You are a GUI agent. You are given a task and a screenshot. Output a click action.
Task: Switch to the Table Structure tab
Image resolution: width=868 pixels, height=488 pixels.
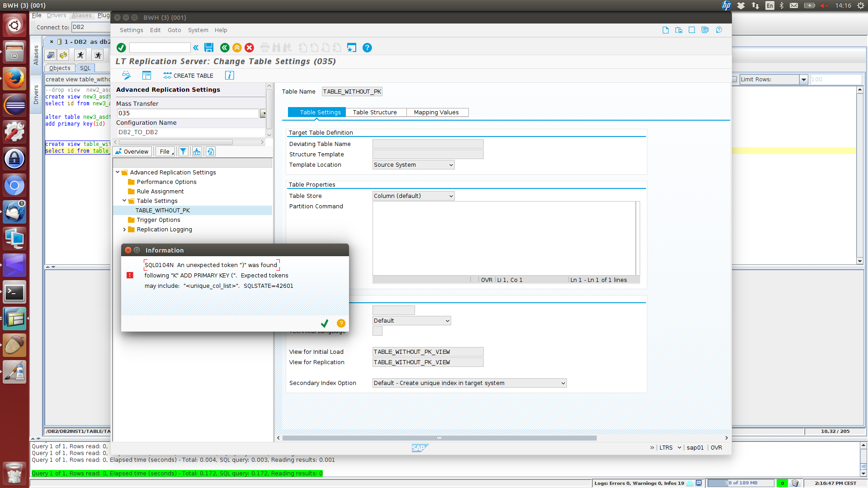tap(375, 113)
